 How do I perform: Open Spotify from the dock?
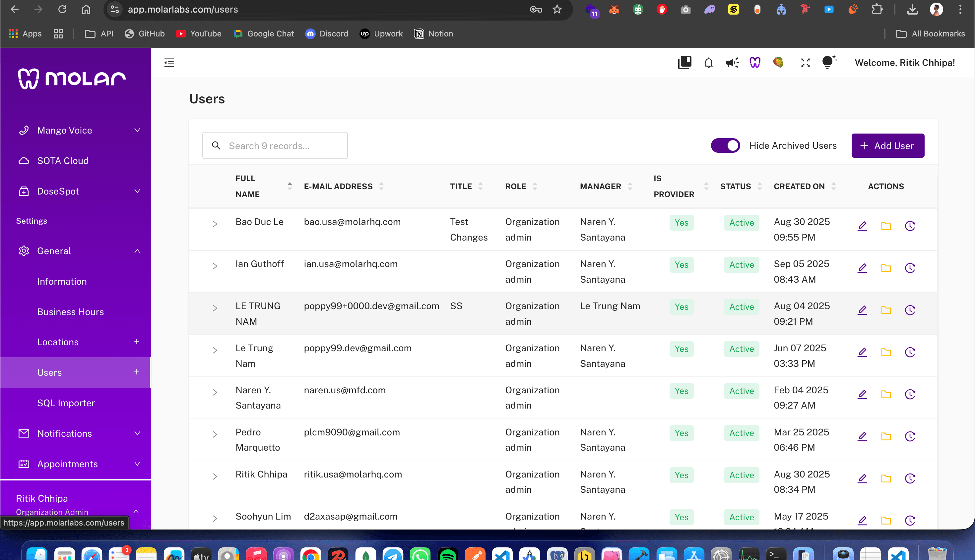(448, 554)
